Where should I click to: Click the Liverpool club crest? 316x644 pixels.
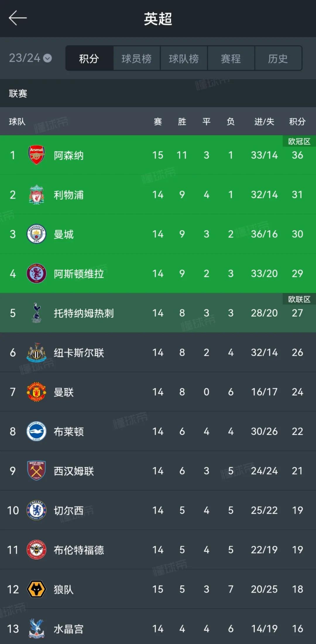pos(36,194)
